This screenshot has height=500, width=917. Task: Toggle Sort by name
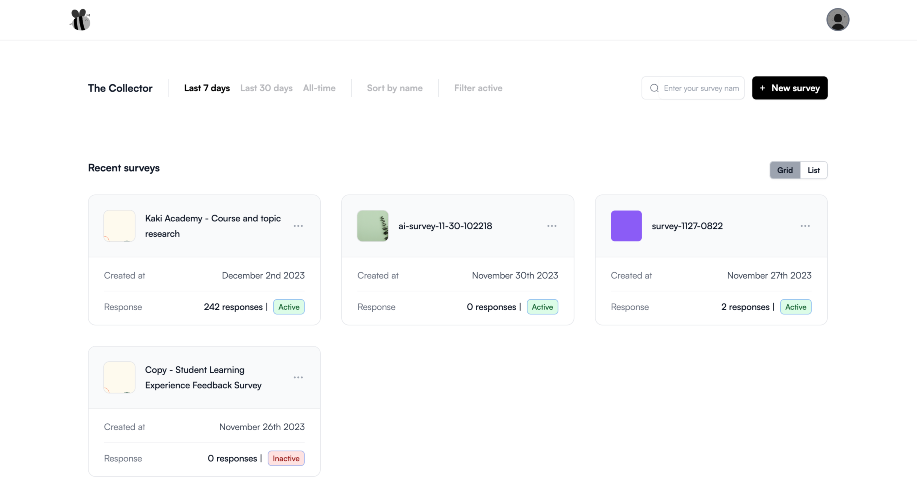pos(395,88)
